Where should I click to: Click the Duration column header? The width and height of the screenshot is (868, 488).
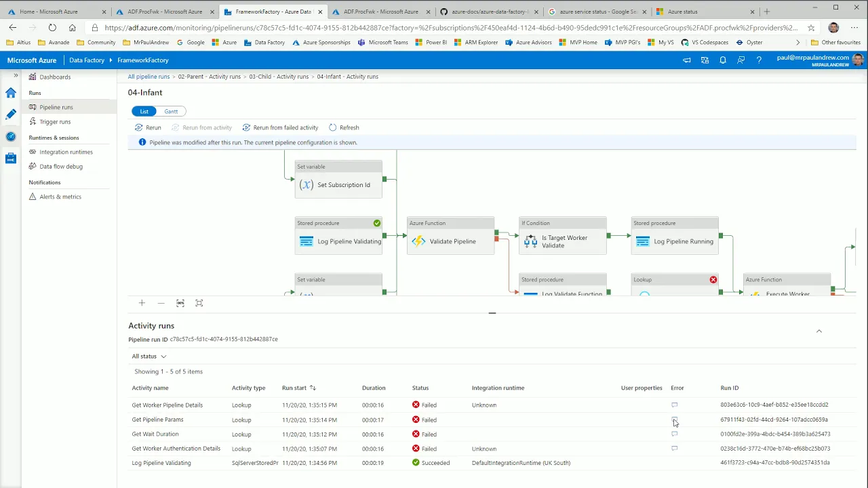click(374, 388)
